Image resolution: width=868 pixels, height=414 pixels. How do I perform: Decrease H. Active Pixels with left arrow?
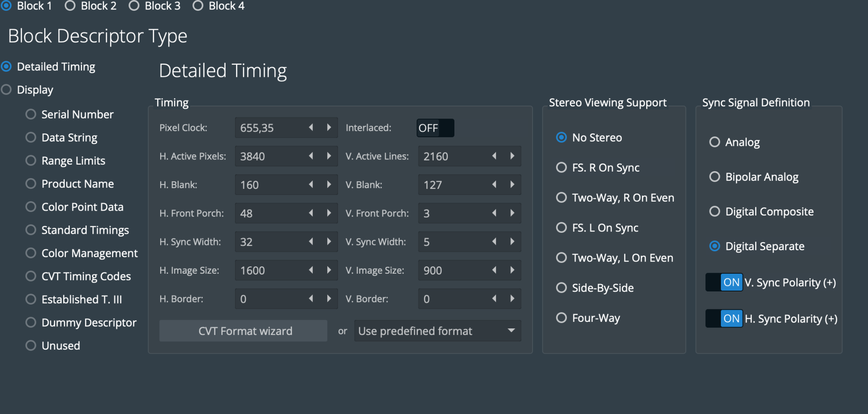(x=311, y=156)
